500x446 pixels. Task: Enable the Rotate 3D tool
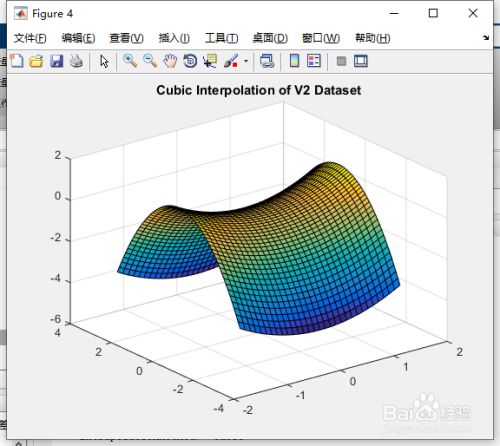point(190,61)
